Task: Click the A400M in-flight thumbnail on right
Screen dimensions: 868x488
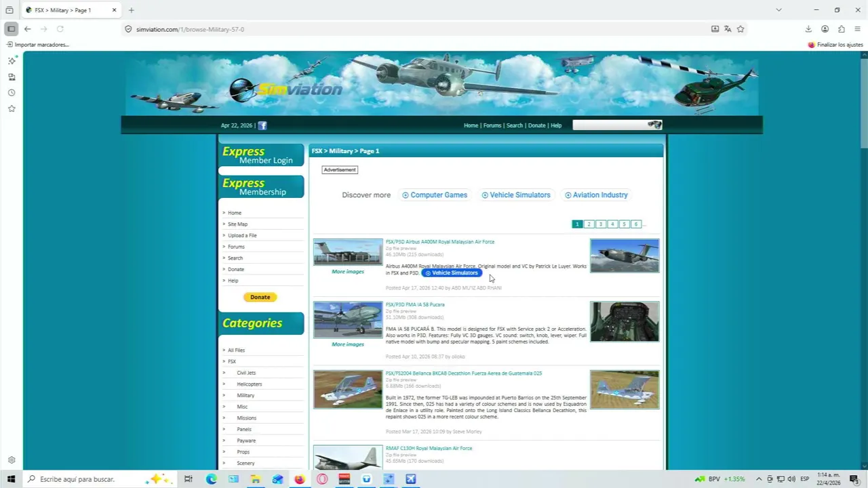Action: [625, 256]
